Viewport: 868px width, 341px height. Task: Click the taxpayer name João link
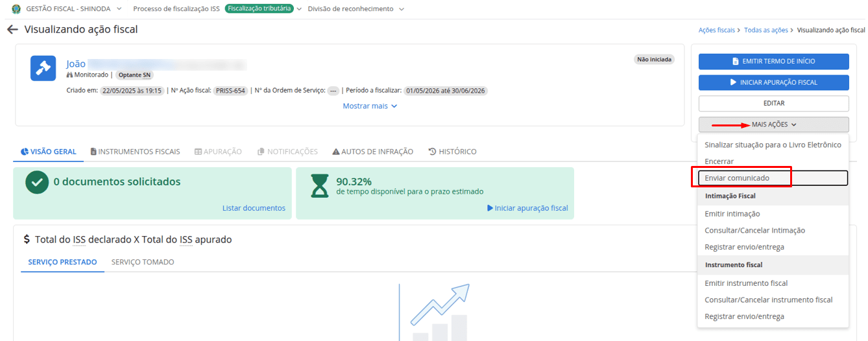click(x=76, y=64)
